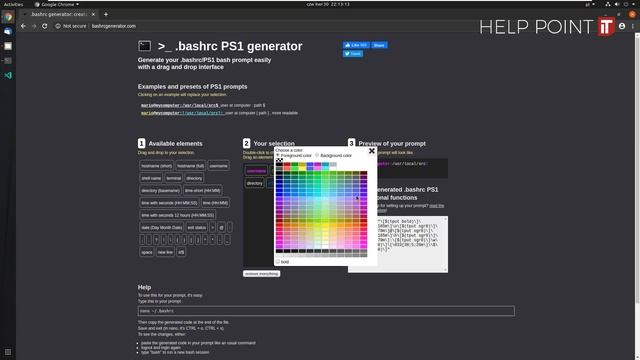
Task: Click the directory element in Available elements
Action: click(194, 178)
